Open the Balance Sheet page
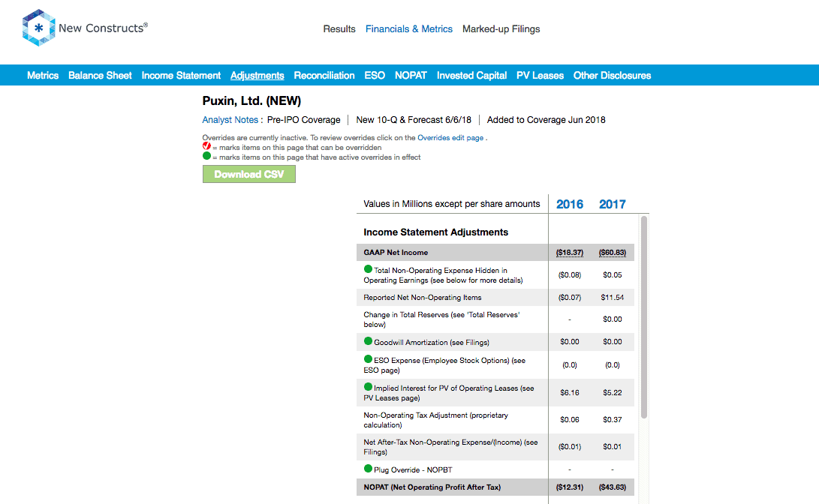Viewport: 819px width, 504px height. 100,76
